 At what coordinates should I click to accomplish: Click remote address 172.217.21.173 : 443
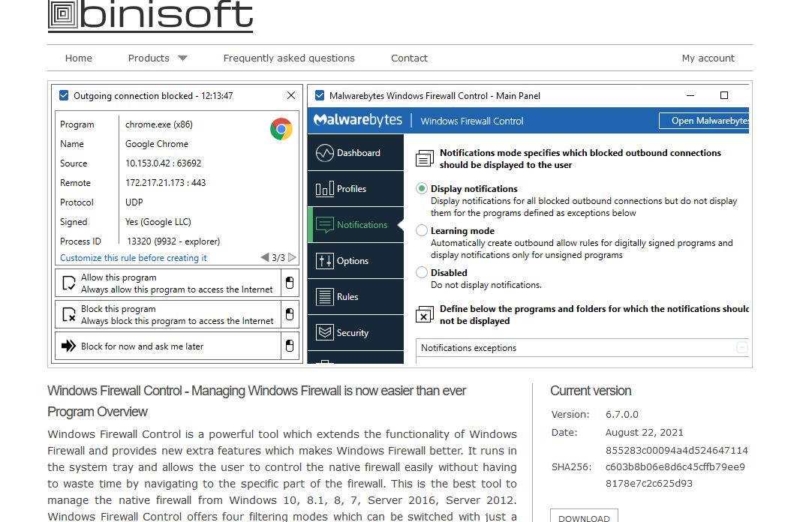pyautogui.click(x=166, y=182)
